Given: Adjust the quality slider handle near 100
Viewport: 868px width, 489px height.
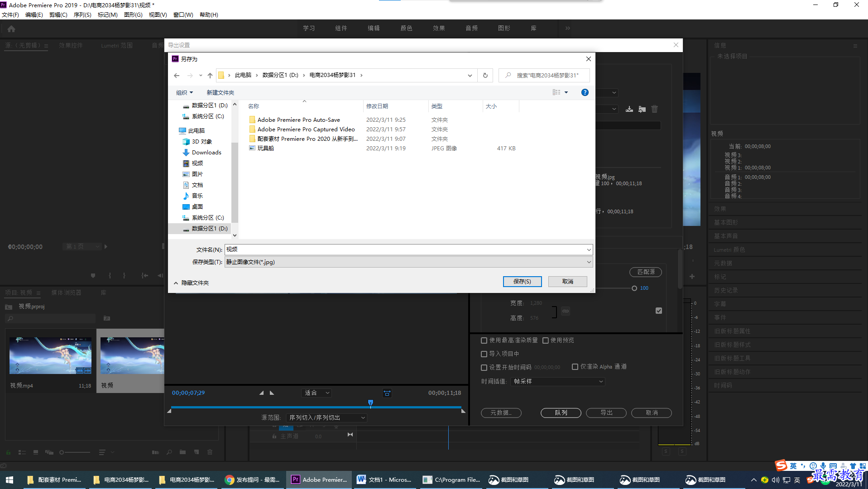Looking at the screenshot, I should [x=634, y=288].
